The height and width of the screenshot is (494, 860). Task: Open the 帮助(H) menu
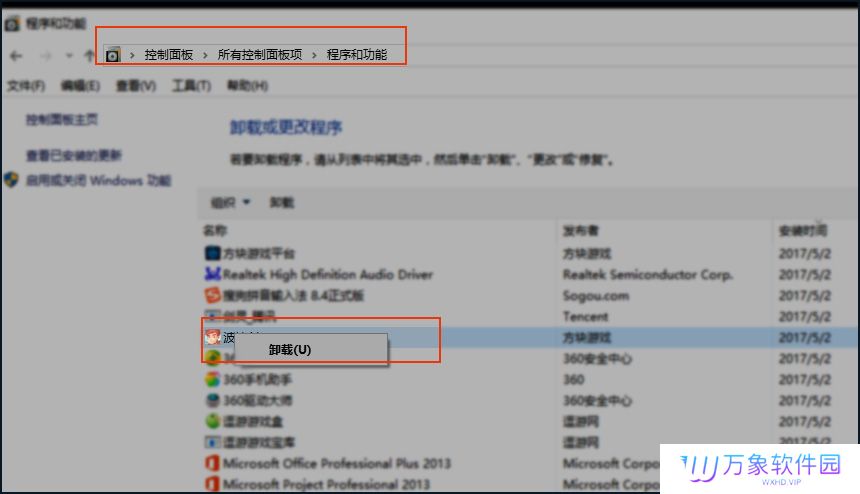tap(247, 86)
